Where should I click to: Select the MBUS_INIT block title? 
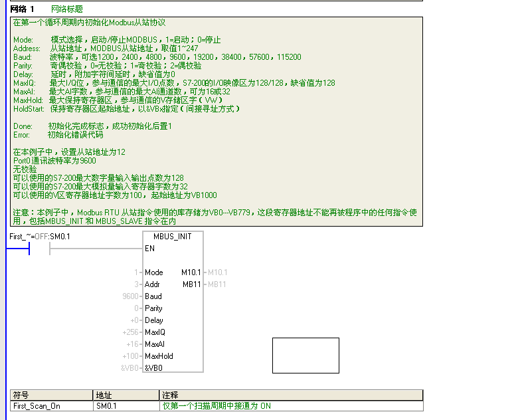pyautogui.click(x=173, y=237)
